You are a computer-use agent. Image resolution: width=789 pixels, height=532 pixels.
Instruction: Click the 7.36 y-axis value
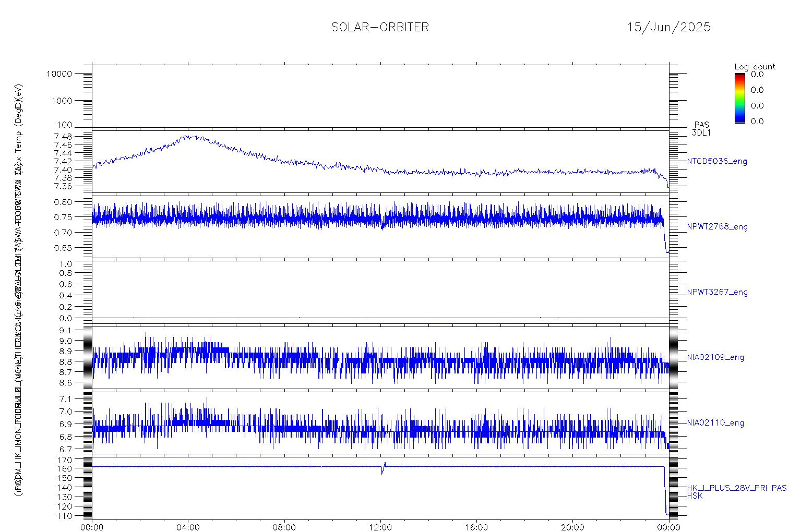pos(63,186)
